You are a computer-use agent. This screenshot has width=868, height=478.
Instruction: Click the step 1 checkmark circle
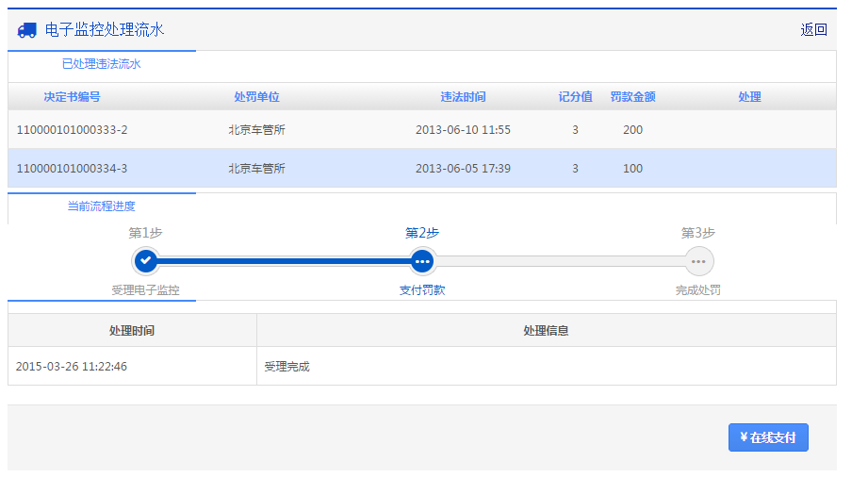[145, 261]
